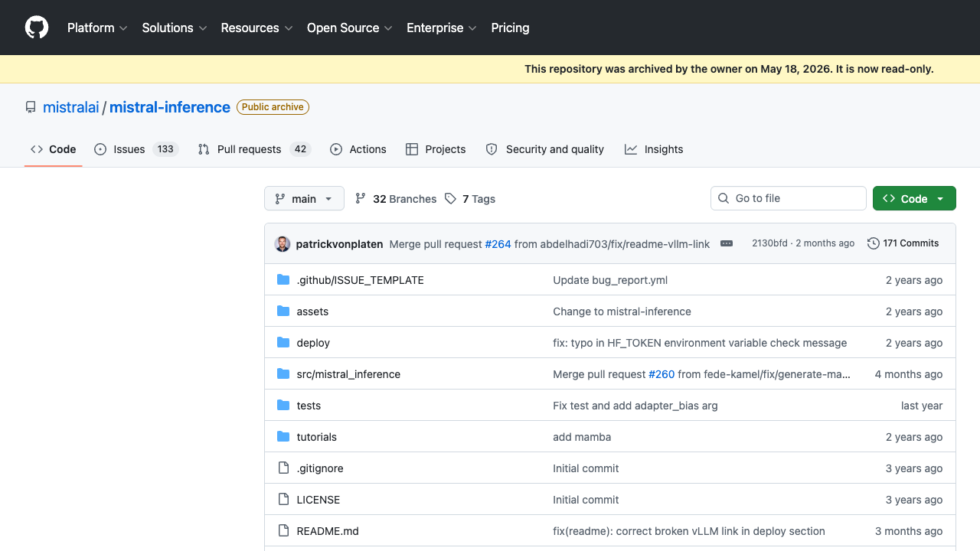The image size is (980, 551).
Task: Click the commit history clock icon
Action: coord(874,243)
